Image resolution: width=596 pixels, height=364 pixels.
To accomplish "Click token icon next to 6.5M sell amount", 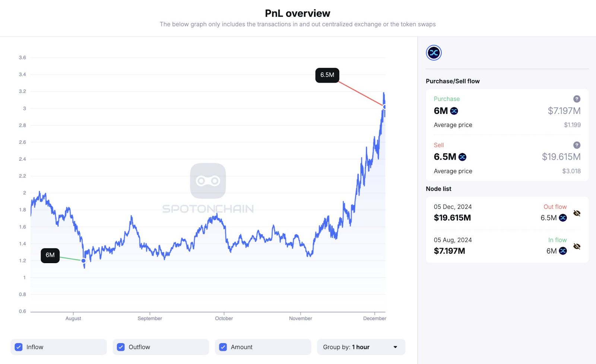I will pyautogui.click(x=462, y=157).
